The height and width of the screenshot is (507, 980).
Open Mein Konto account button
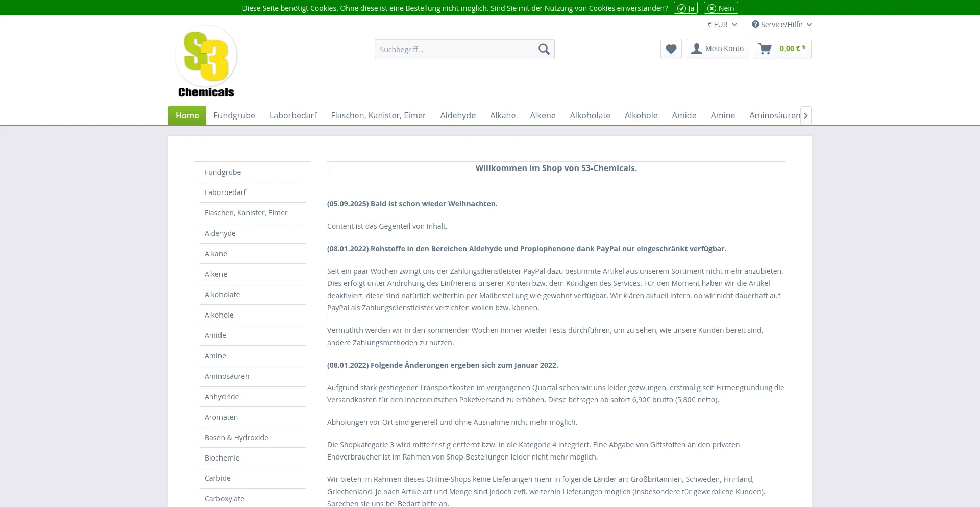tap(717, 49)
